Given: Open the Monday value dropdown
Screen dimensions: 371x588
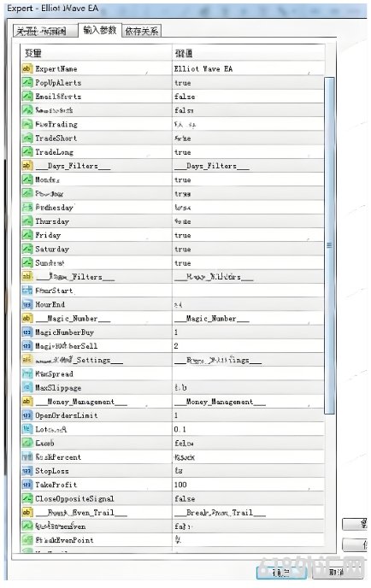Looking at the screenshot, I should [x=248, y=179].
